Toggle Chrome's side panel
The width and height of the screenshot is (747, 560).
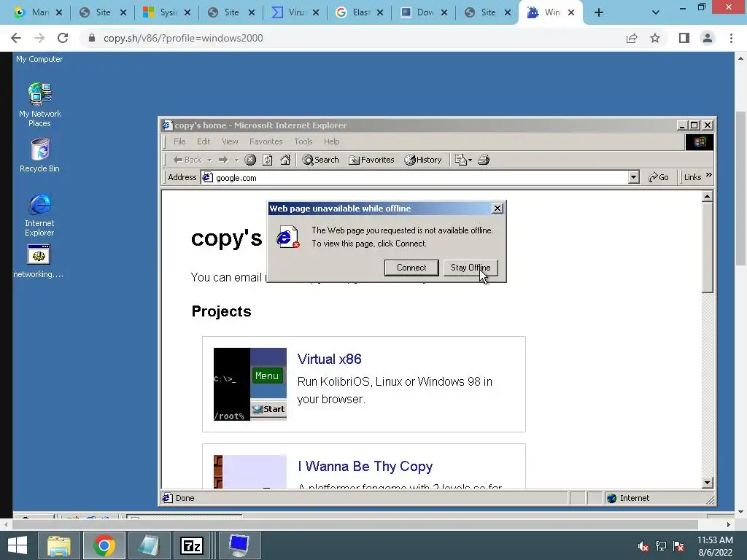(684, 38)
